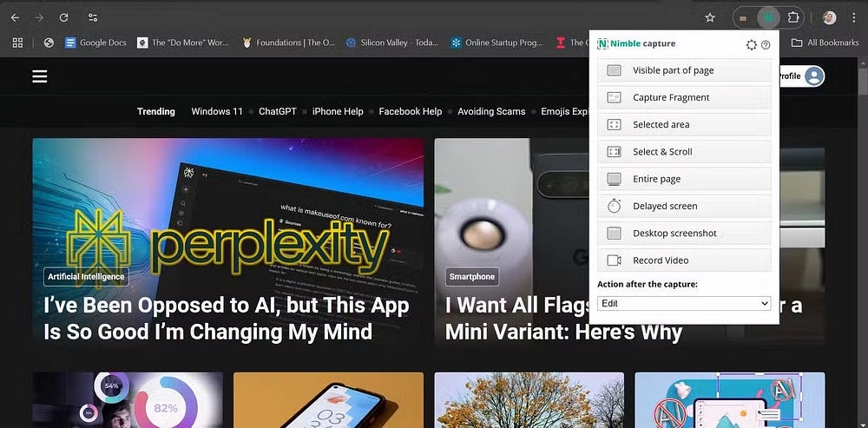Open the Chrome extensions puzzle icon
This screenshot has width=868, height=428.
792,17
